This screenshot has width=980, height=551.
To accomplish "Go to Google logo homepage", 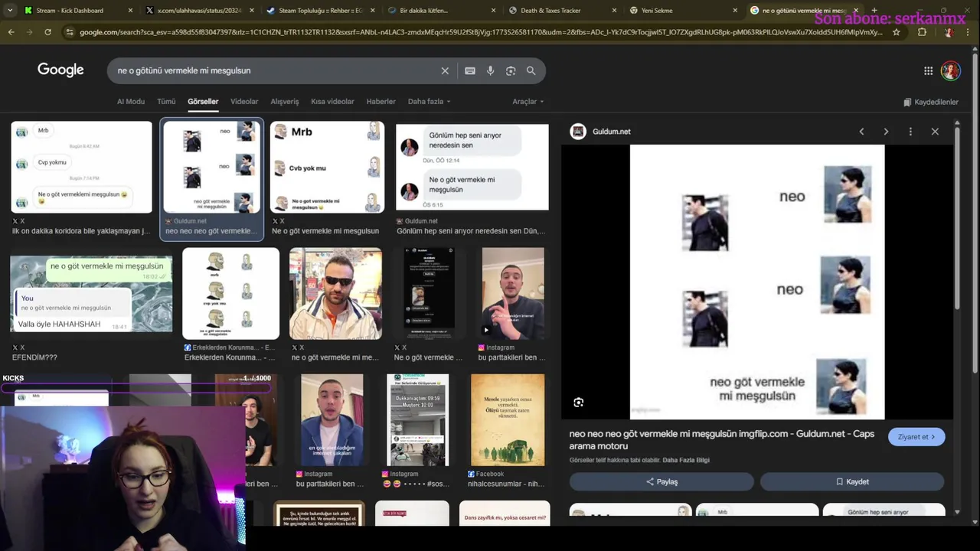I will [60, 70].
